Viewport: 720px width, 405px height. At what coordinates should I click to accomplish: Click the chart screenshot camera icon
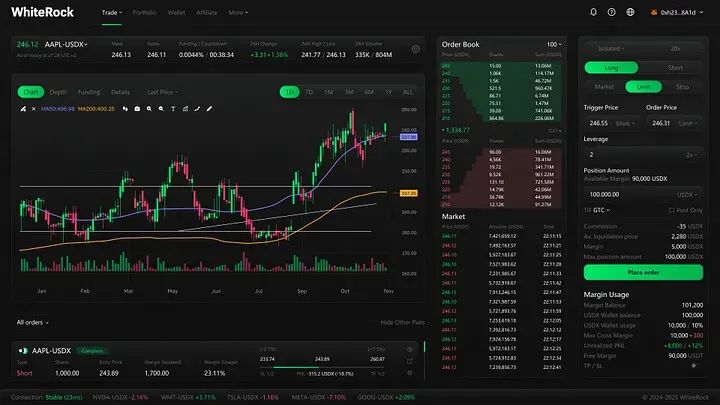(137, 107)
